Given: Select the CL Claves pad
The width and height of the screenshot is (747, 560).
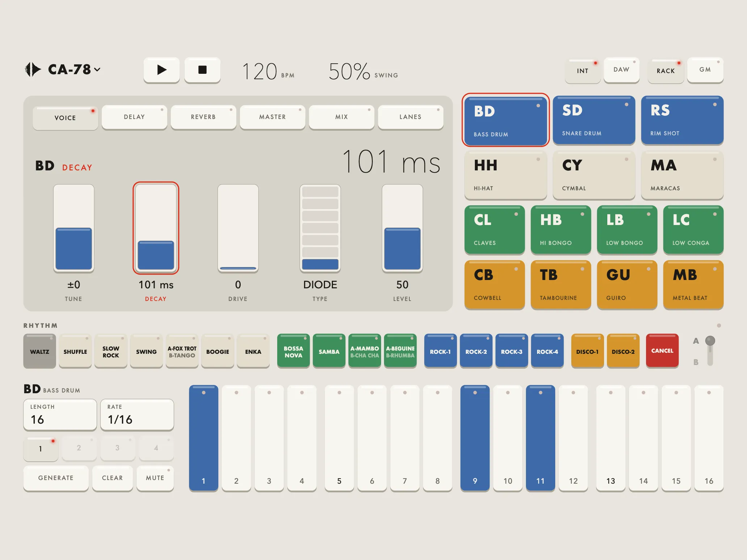Looking at the screenshot, I should [494, 230].
